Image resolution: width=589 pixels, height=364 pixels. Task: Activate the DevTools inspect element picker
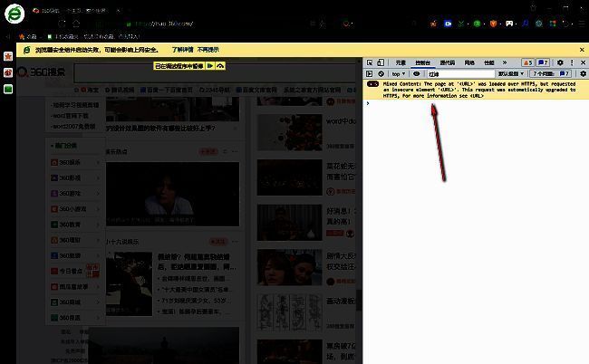pos(370,62)
